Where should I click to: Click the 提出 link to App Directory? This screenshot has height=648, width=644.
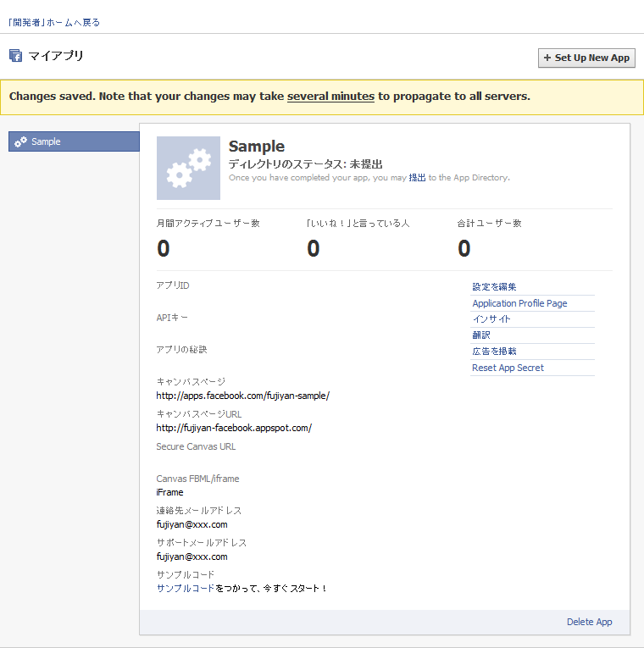point(417,178)
